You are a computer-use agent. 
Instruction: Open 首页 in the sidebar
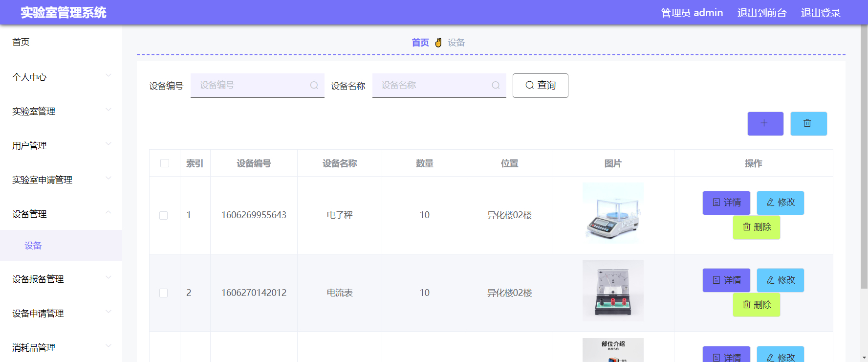tap(61, 42)
